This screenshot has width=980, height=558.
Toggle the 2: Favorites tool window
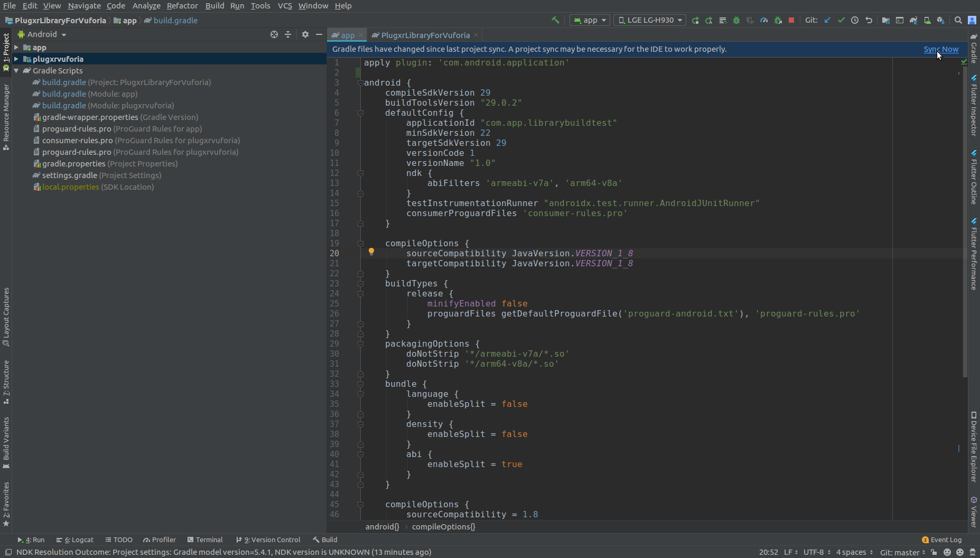point(6,504)
